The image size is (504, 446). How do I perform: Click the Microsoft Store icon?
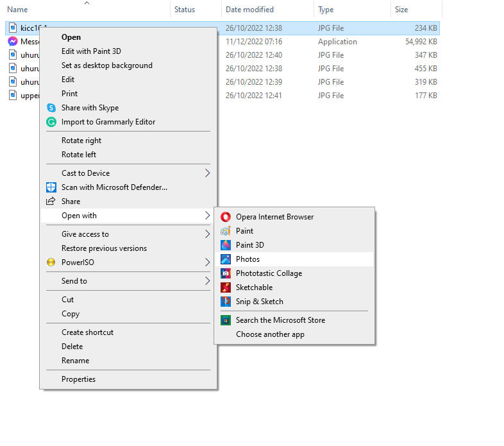(226, 320)
